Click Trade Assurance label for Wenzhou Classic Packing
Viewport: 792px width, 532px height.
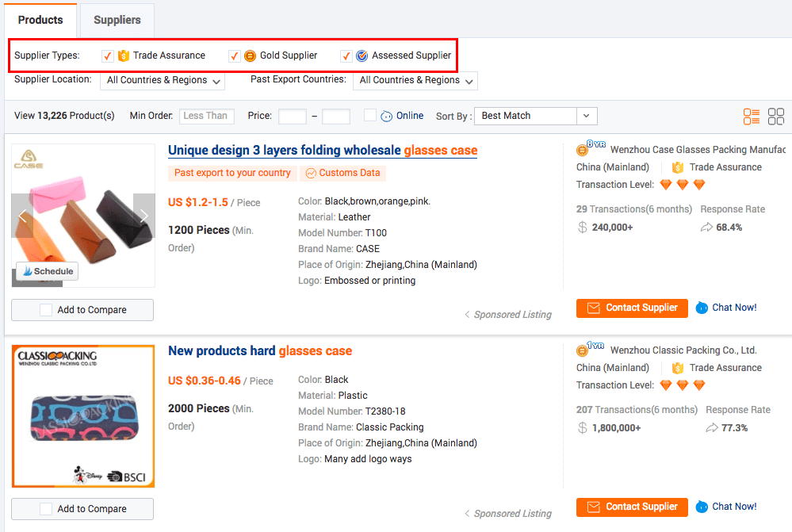(726, 368)
